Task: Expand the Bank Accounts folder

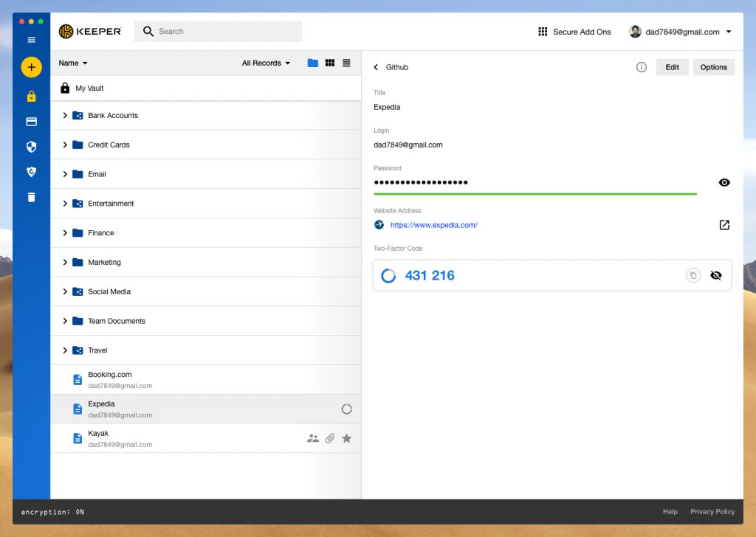Action: (x=65, y=115)
